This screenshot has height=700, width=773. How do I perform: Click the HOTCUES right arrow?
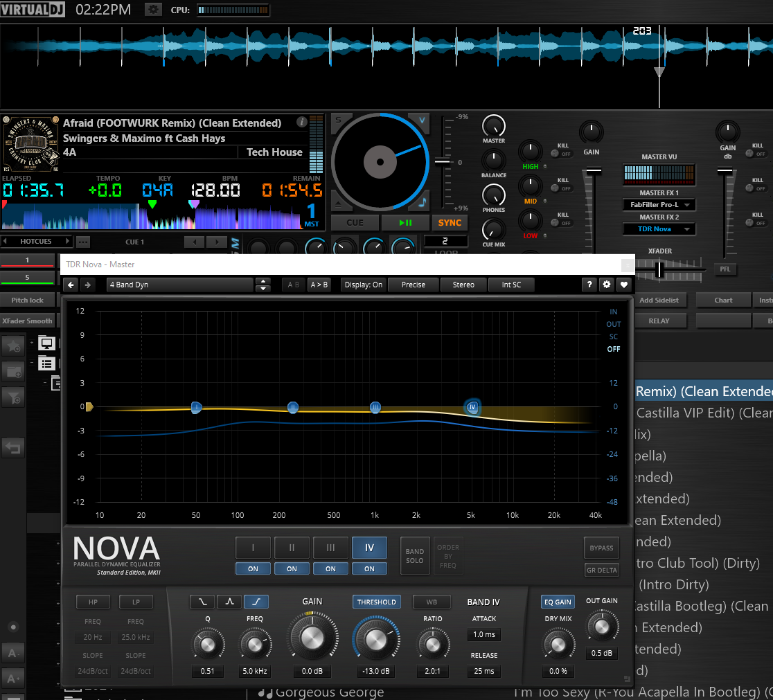(68, 242)
